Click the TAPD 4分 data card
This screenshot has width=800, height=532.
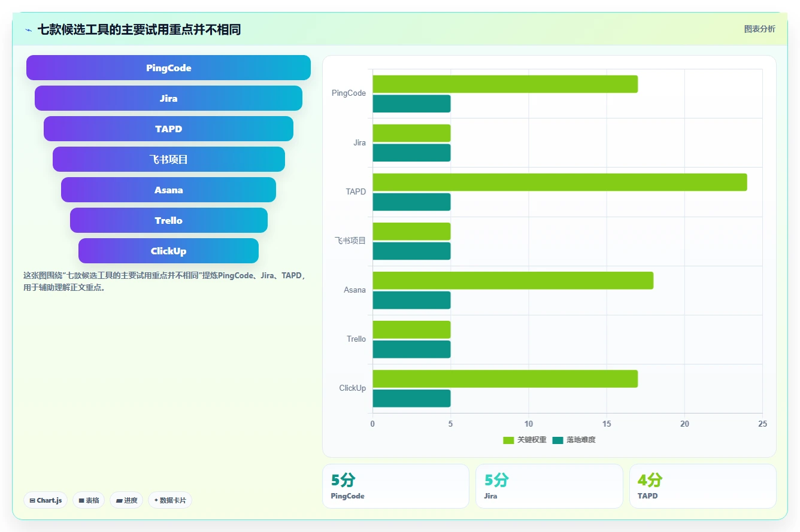coord(702,486)
